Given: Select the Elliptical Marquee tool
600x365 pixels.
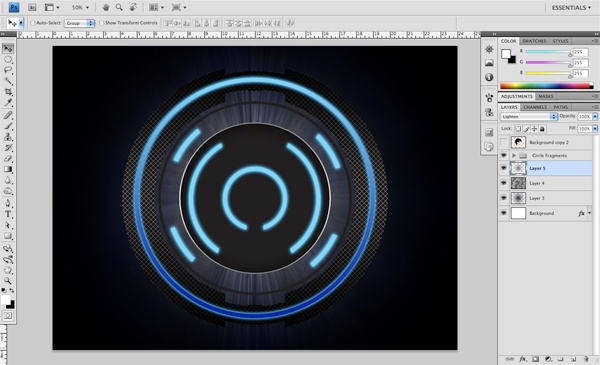Looking at the screenshot, I should coord(8,59).
